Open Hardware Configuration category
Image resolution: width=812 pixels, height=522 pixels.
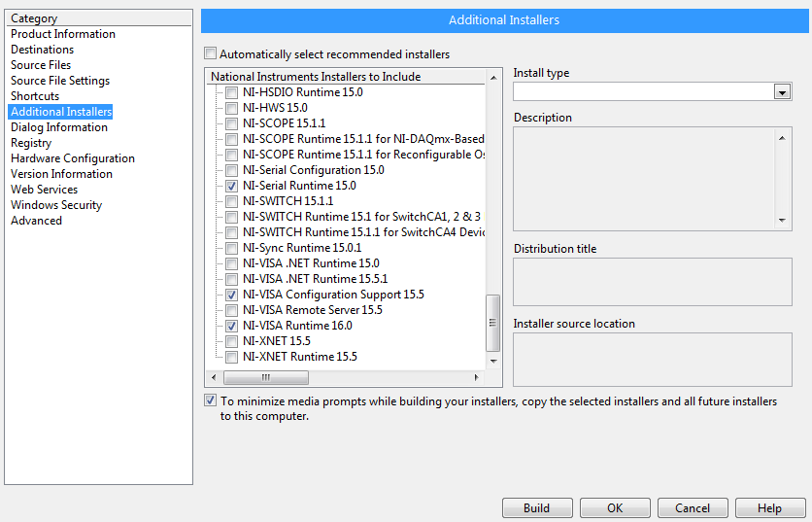(x=73, y=158)
